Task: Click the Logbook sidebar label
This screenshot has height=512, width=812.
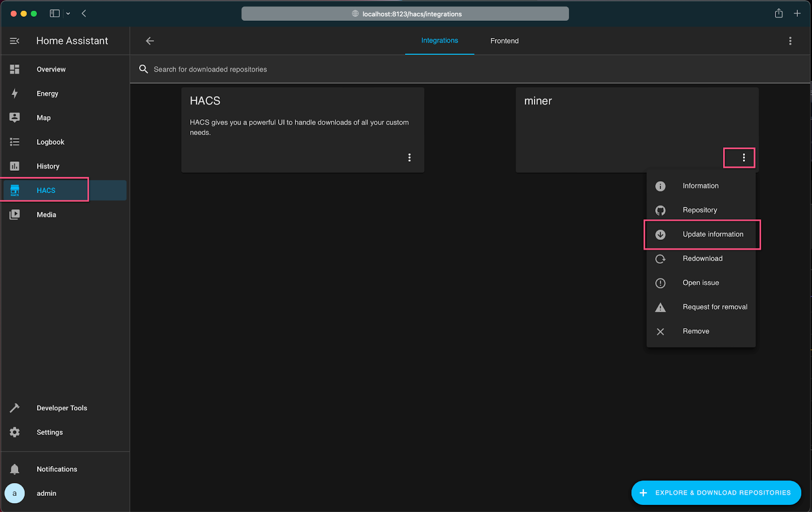Action: click(51, 142)
